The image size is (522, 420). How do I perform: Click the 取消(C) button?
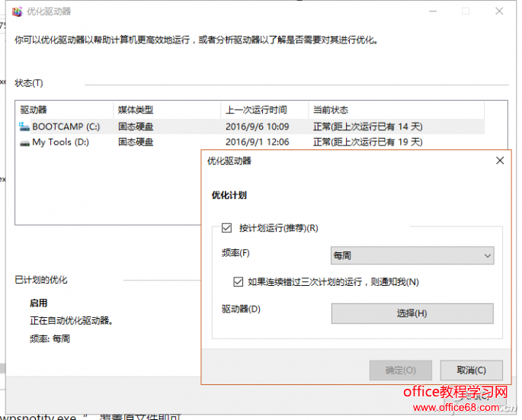(471, 370)
